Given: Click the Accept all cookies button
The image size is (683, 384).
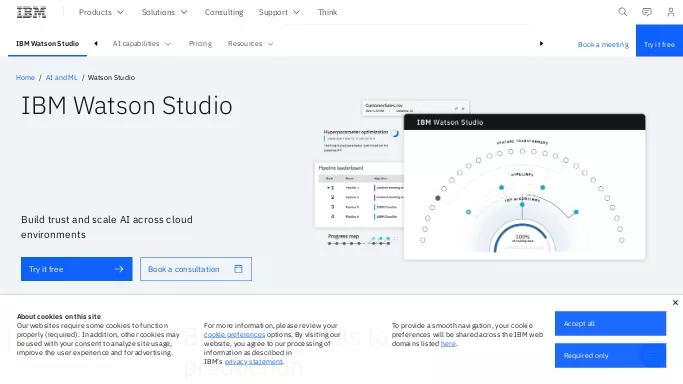Looking at the screenshot, I should point(610,323).
